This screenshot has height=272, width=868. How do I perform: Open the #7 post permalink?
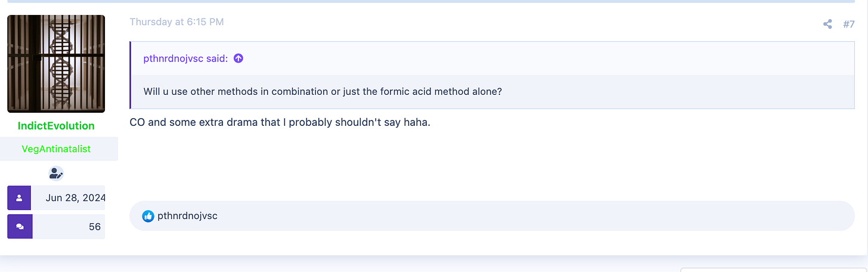click(849, 24)
